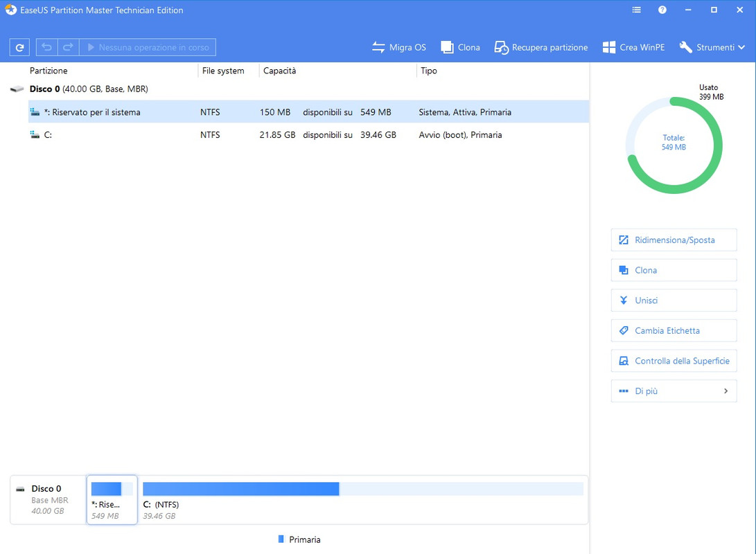Click the Capacità column header

point(280,71)
